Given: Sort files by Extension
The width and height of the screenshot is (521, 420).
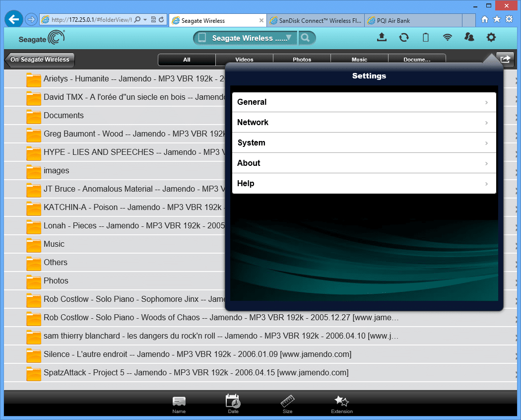Looking at the screenshot, I should coord(341,405).
